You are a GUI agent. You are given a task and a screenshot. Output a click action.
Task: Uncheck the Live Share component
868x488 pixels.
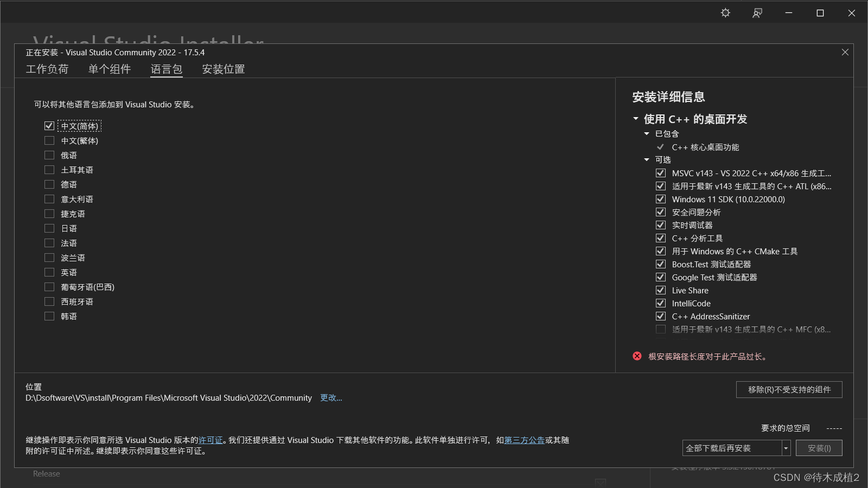(661, 290)
